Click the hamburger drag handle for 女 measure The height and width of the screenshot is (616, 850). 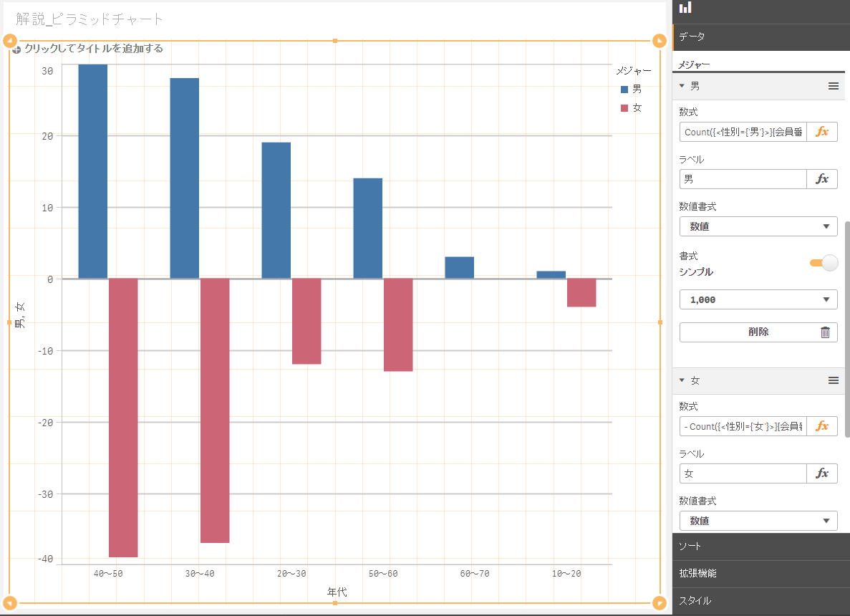tap(833, 380)
